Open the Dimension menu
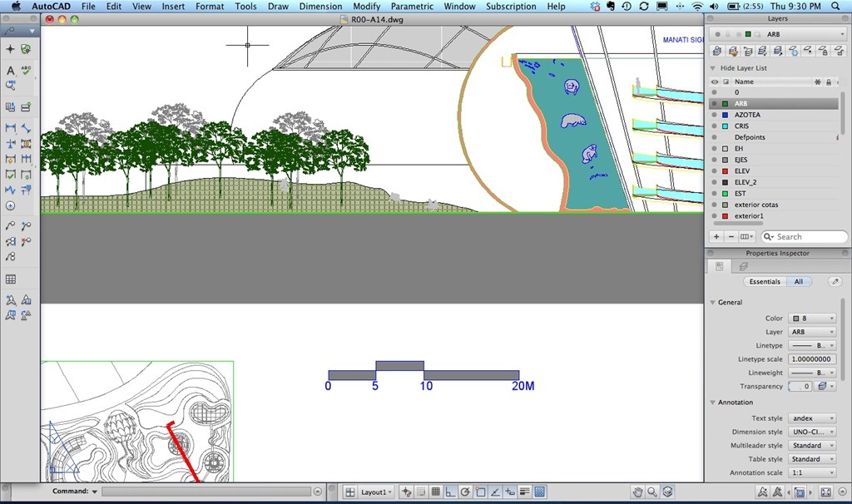 (x=320, y=6)
